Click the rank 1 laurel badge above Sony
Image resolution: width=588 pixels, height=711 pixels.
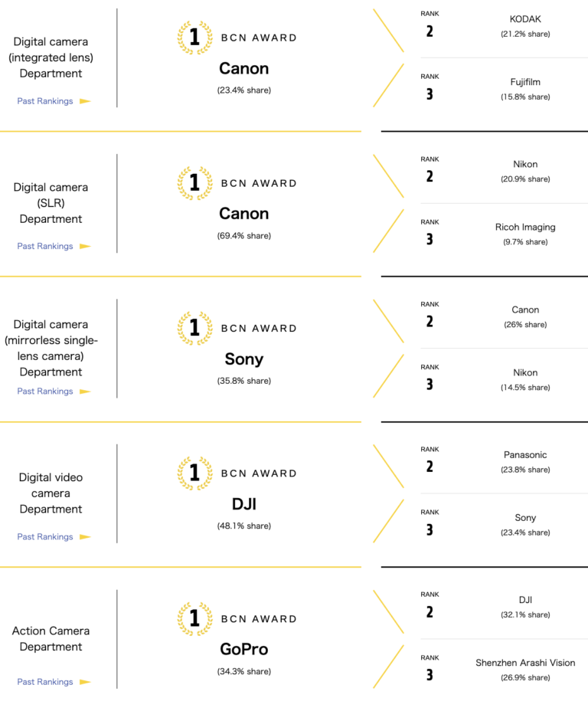194,328
